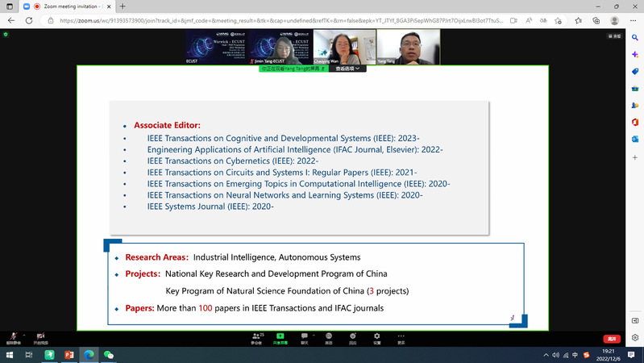Open the browser profile avatar
Screen dimensions: 644x363
coord(614,20)
